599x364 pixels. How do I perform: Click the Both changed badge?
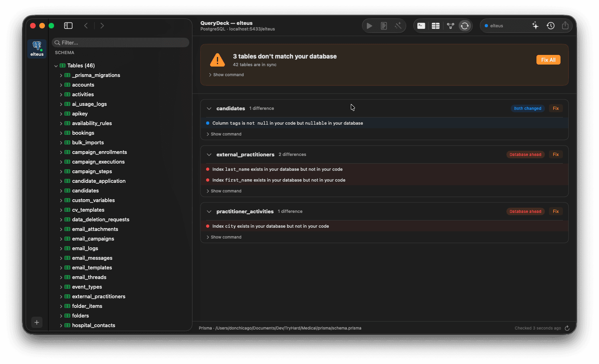pos(527,109)
